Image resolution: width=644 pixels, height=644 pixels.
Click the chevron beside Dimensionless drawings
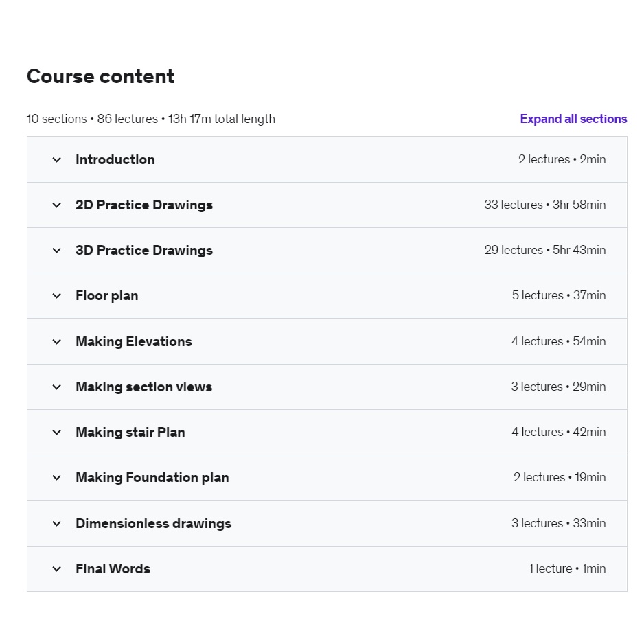57,524
